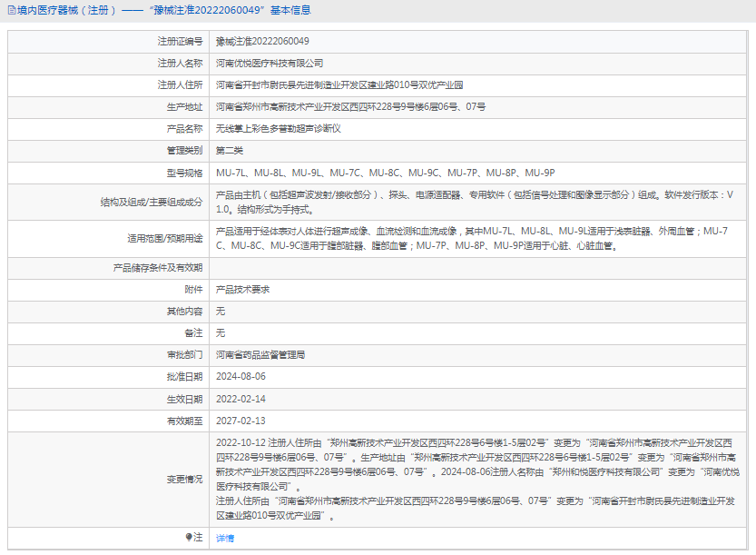
Task: Select approval date 2024-08-06
Action: pos(241,377)
